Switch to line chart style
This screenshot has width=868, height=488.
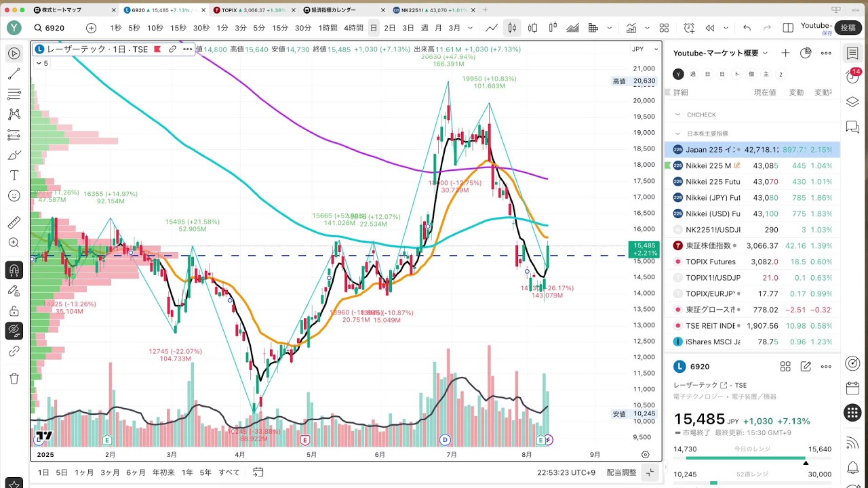pyautogui.click(x=492, y=28)
